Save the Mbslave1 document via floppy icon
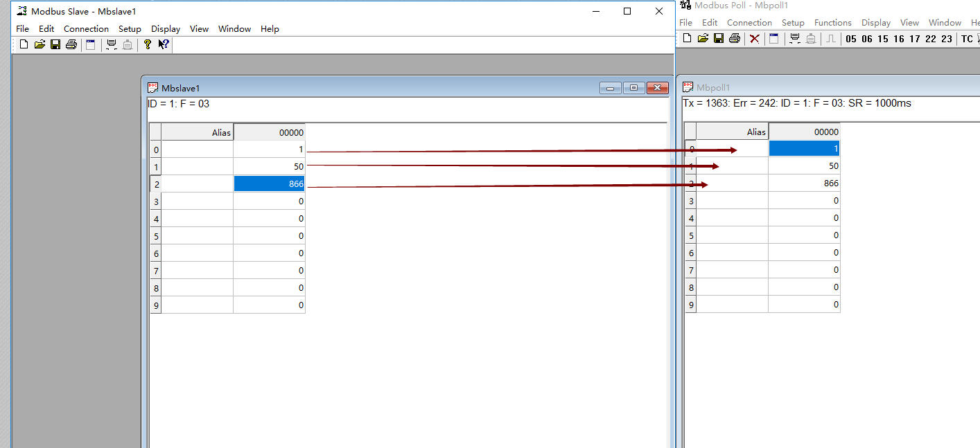The width and height of the screenshot is (980, 448). pyautogui.click(x=55, y=45)
